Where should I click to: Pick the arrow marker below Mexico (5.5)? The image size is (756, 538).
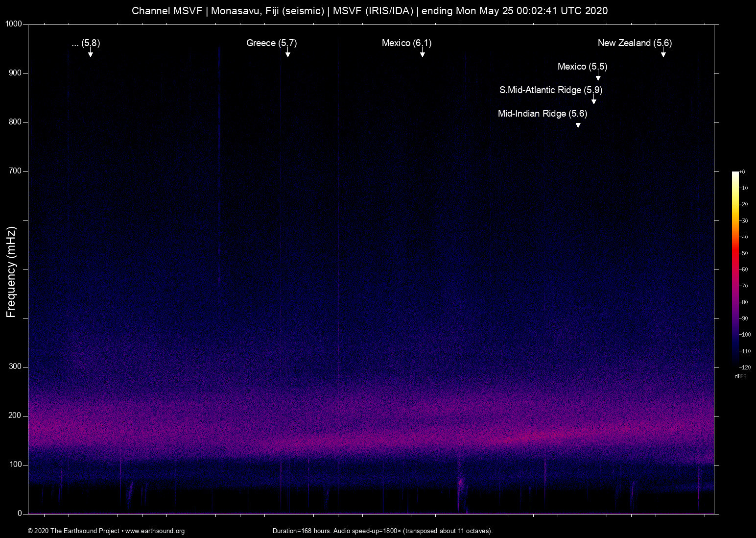coord(598,76)
